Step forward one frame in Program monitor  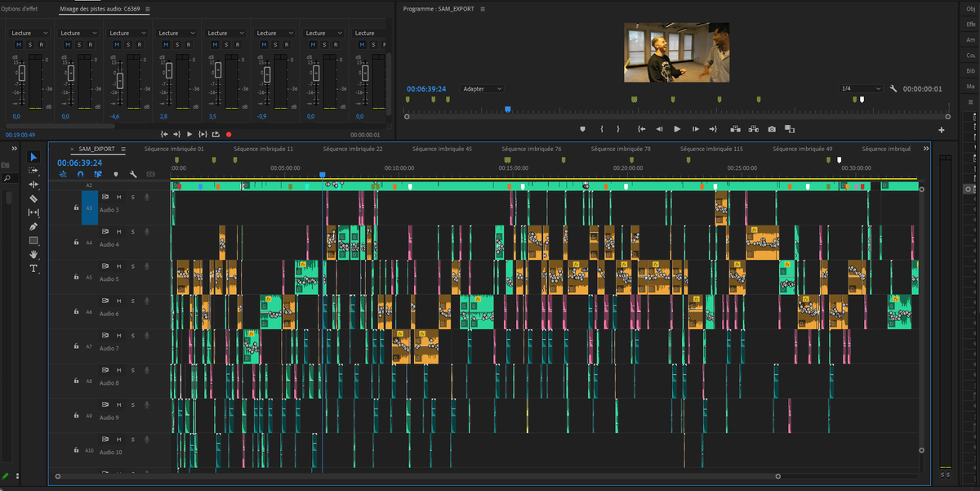point(695,129)
